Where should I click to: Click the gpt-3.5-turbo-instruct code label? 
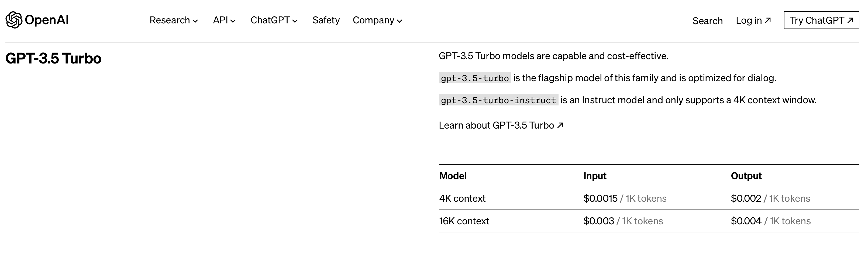point(498,100)
